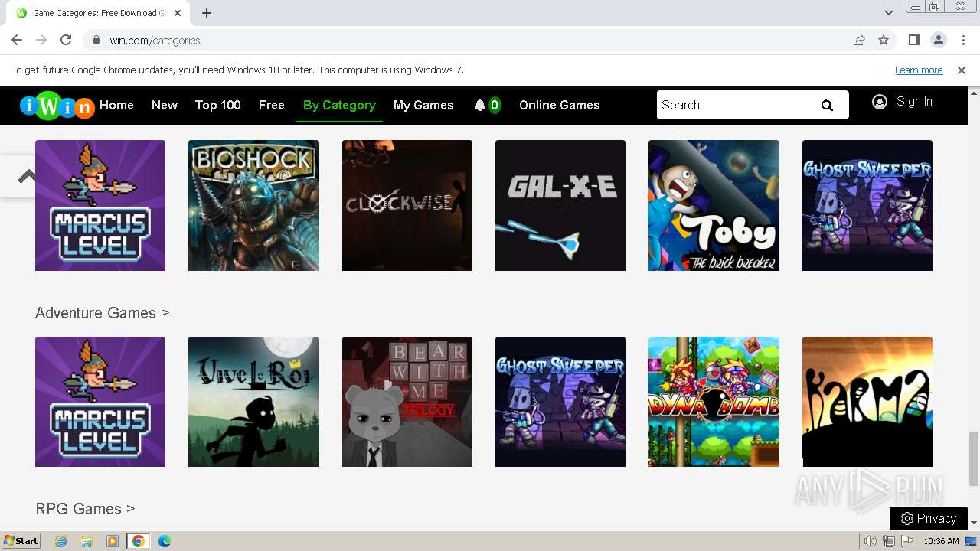
Task: Click the page vertical scrollbar thumb
Action: (x=974, y=458)
